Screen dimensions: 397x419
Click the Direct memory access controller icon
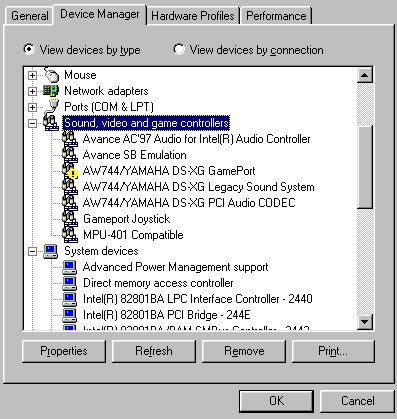pyautogui.click(x=70, y=283)
